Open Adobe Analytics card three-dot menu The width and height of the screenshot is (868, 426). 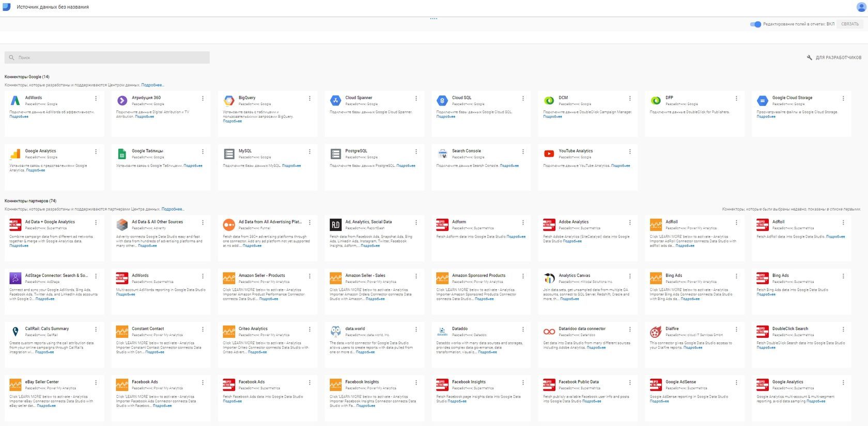pyautogui.click(x=630, y=223)
